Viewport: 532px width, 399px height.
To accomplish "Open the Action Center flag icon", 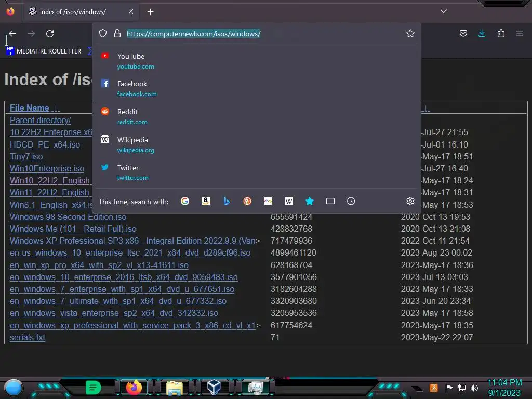I will tap(449, 388).
